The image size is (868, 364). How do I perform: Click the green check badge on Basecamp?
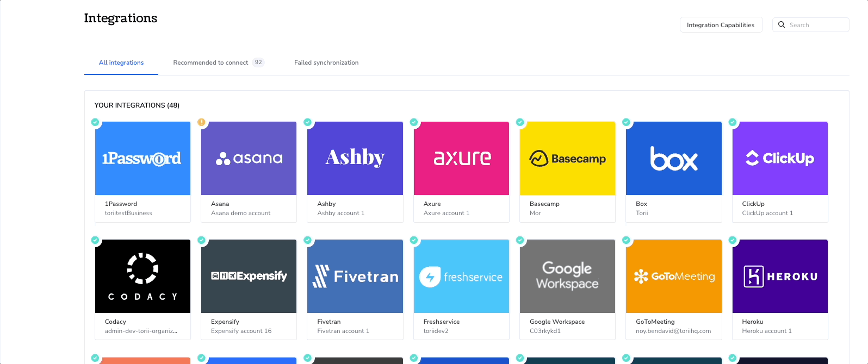tap(520, 122)
